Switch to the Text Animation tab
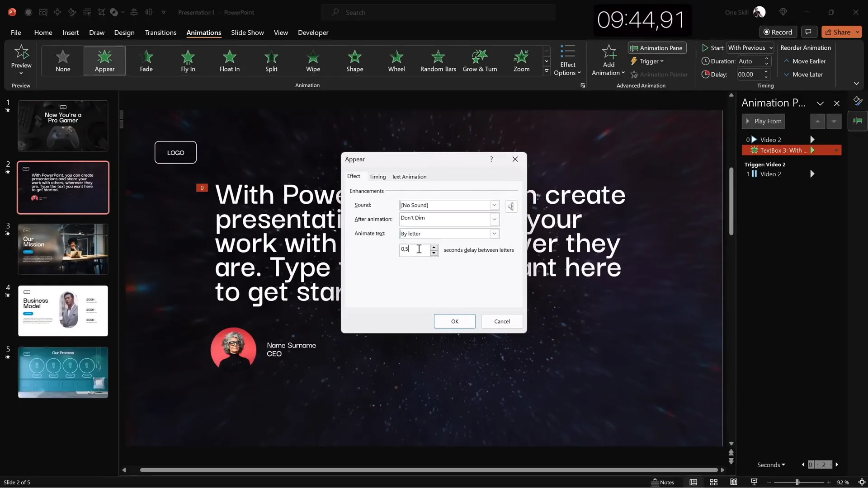Image resolution: width=868 pixels, height=488 pixels. click(x=409, y=177)
